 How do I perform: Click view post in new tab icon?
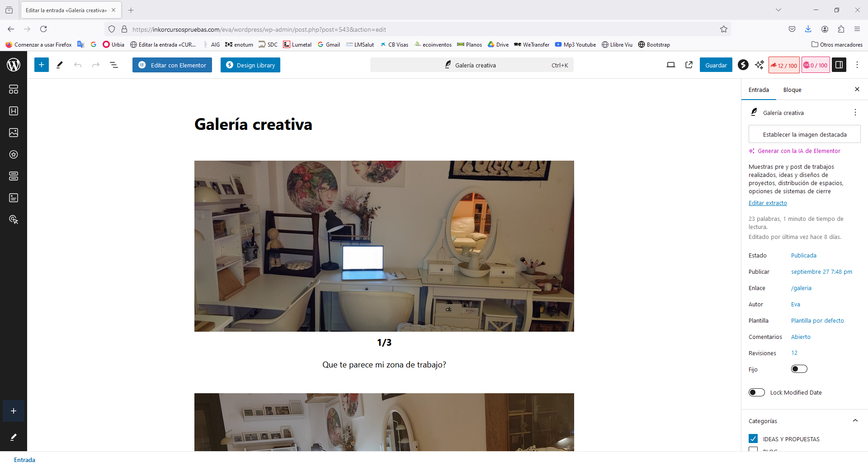click(689, 65)
